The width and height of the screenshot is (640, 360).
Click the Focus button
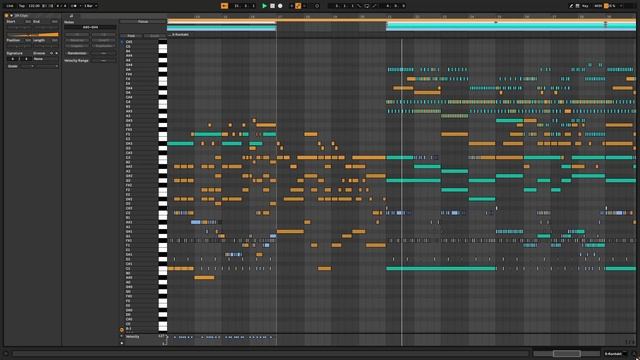(143, 22)
